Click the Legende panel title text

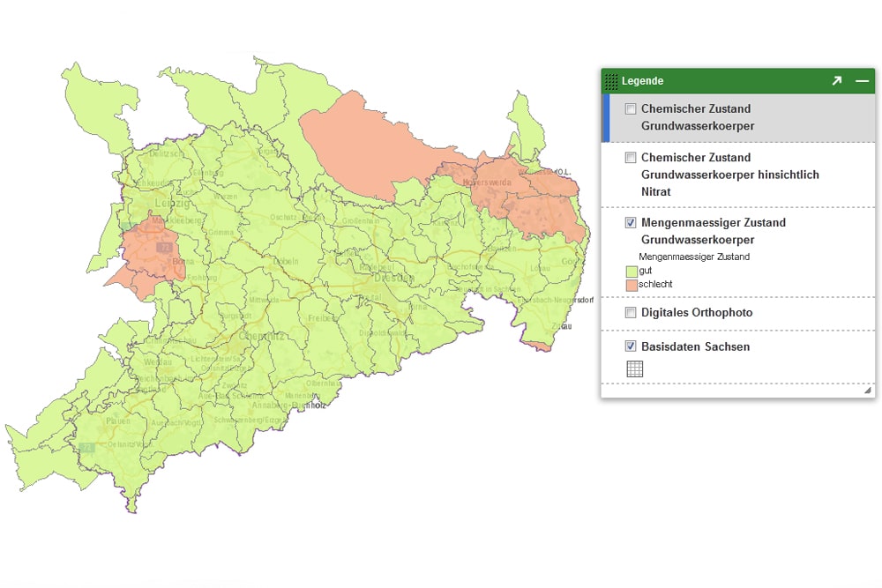(642, 81)
